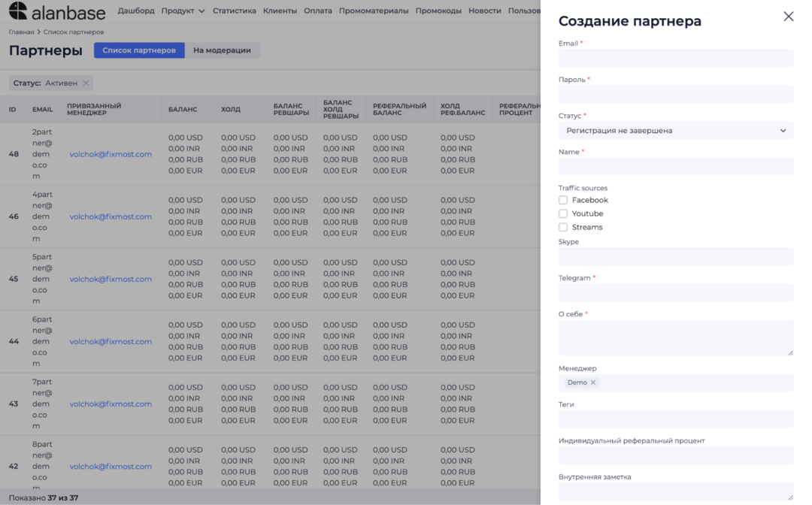The height and width of the screenshot is (505, 812).
Task: Toggle the Streams checkbox
Action: coord(563,227)
